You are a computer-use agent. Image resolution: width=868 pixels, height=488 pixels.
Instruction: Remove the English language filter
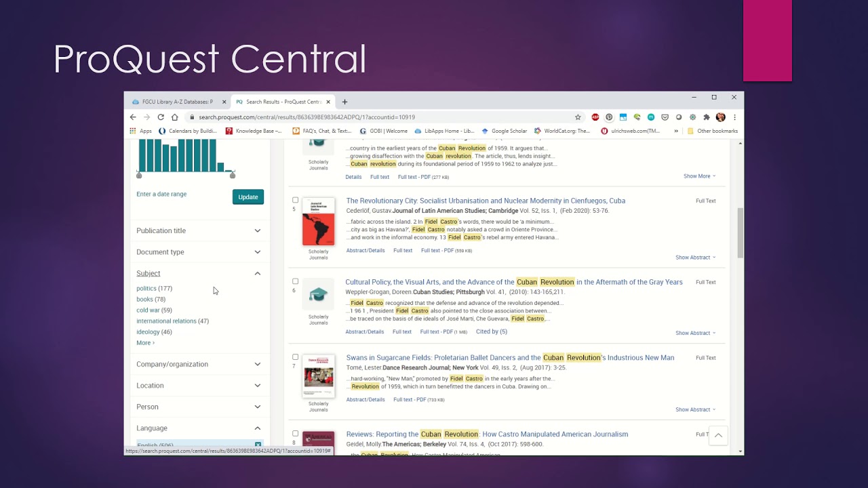click(258, 445)
